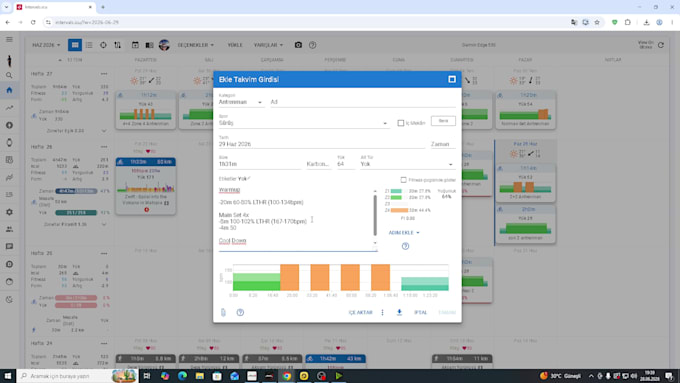Click the YÜKLE toolbar button
The width and height of the screenshot is (680, 383).
[235, 45]
